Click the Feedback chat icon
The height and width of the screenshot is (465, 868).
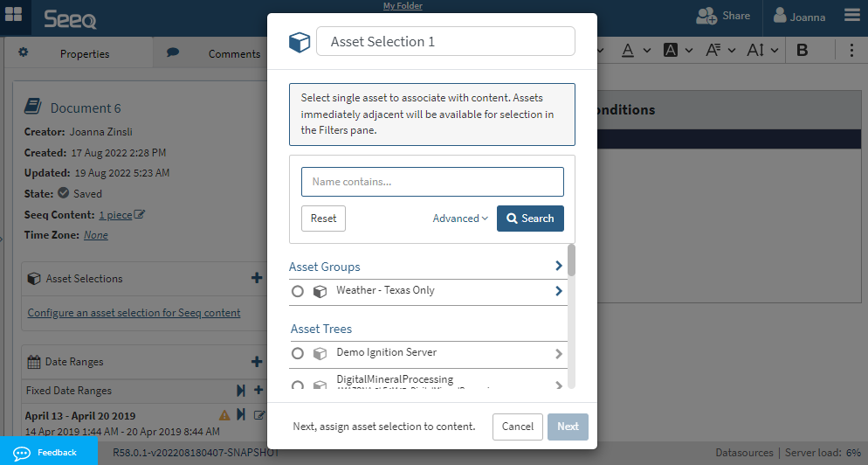[23, 453]
